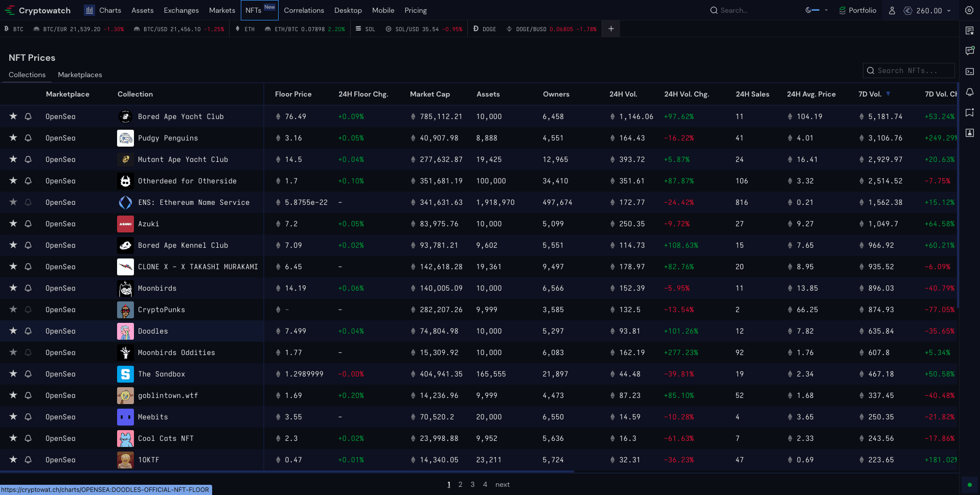Toggle favorite star for The Sandbox
This screenshot has height=495, width=980.
click(x=13, y=374)
